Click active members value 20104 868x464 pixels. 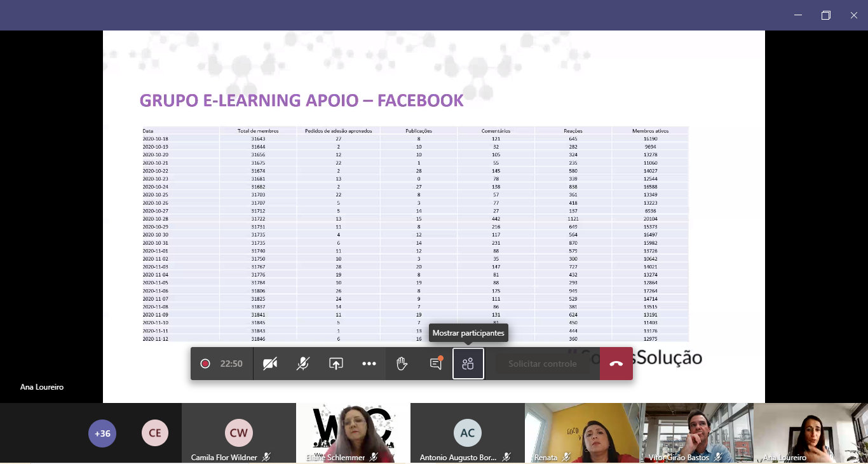(x=650, y=219)
